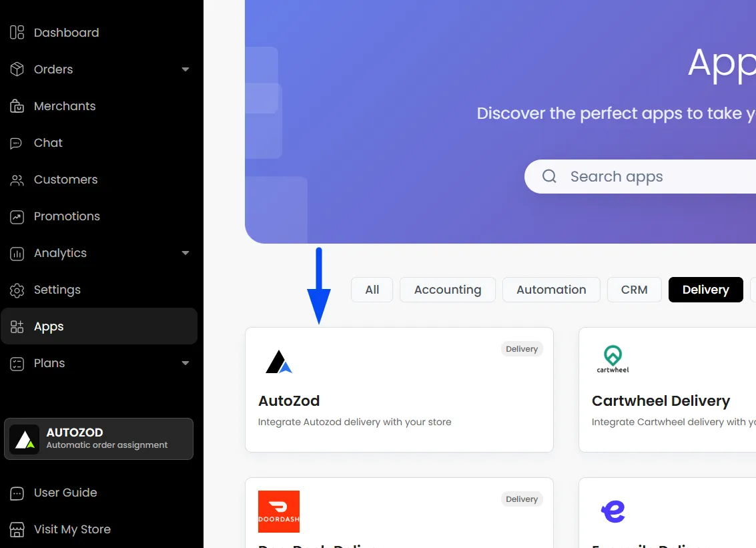Click the Merchants bag icon
The height and width of the screenshot is (548, 756).
click(17, 106)
